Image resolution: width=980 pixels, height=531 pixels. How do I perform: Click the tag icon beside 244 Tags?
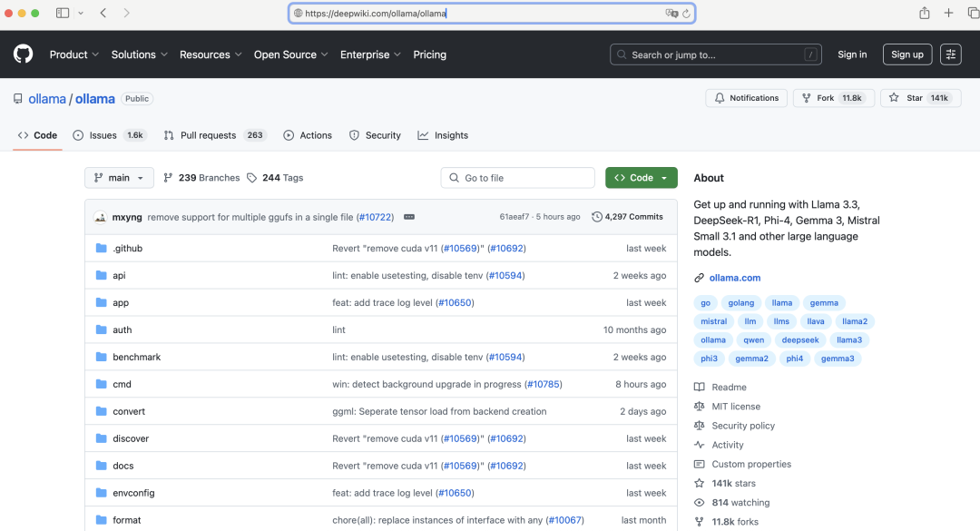[x=252, y=178]
